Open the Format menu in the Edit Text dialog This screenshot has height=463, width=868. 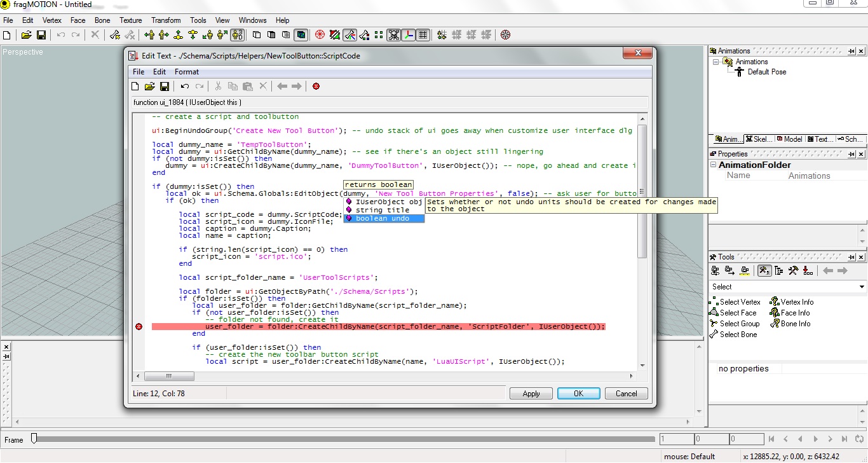(x=187, y=72)
